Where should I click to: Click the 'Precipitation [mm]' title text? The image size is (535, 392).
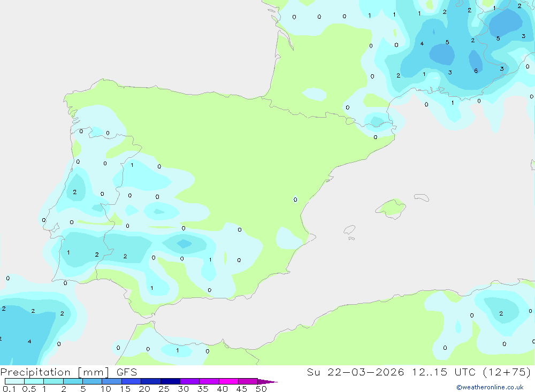(x=55, y=372)
